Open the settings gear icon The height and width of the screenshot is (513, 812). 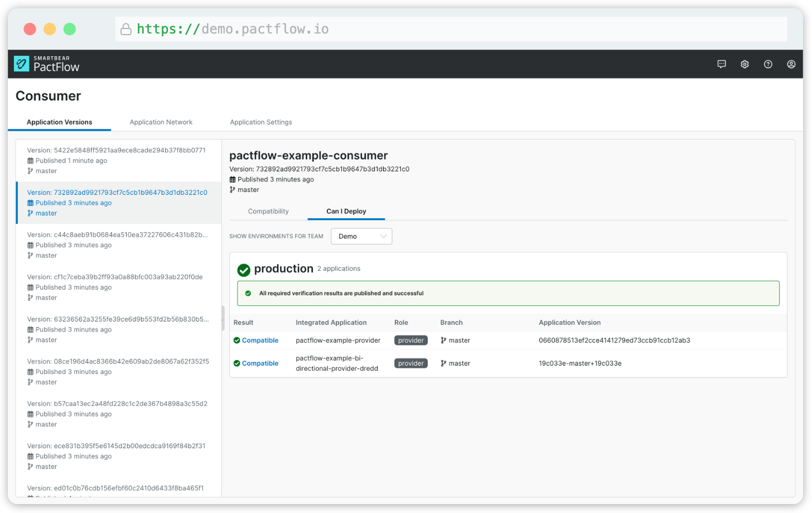click(x=745, y=64)
